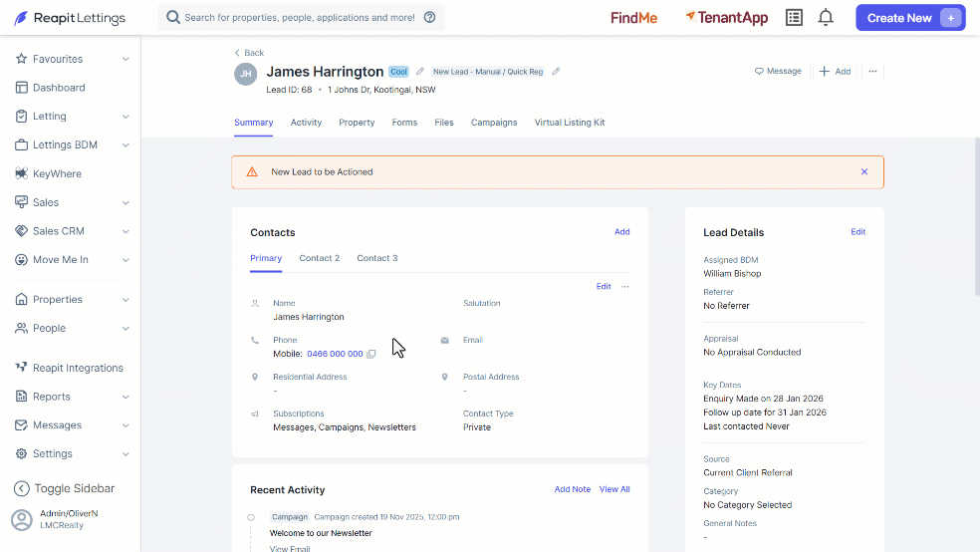The image size is (980, 552).
Task: Click the Create New button
Action: point(910,18)
